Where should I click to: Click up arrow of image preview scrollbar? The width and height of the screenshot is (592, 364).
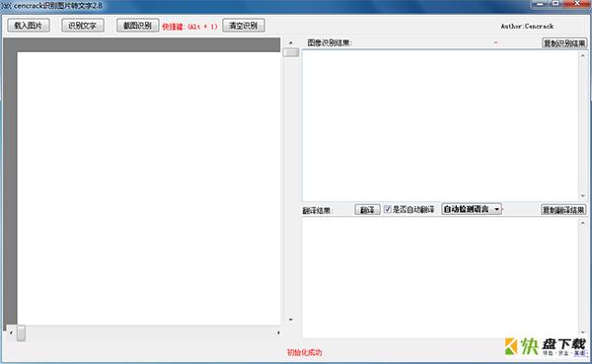[x=291, y=42]
